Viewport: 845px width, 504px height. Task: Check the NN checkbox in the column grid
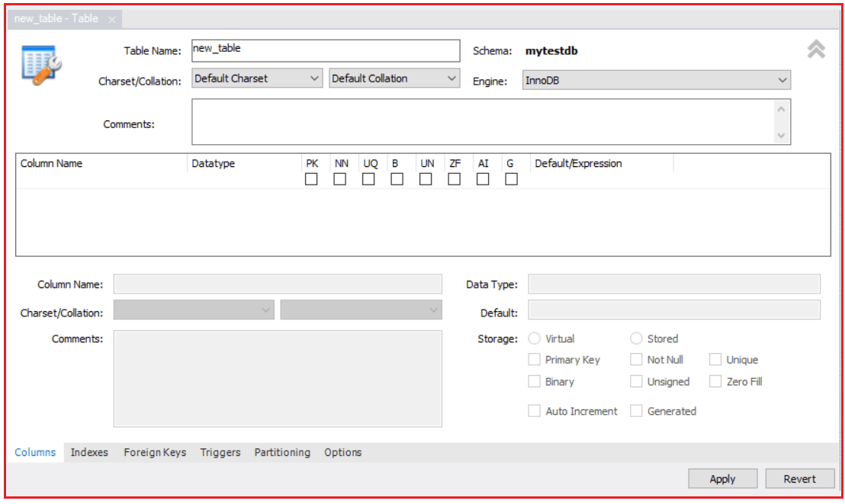tap(342, 179)
